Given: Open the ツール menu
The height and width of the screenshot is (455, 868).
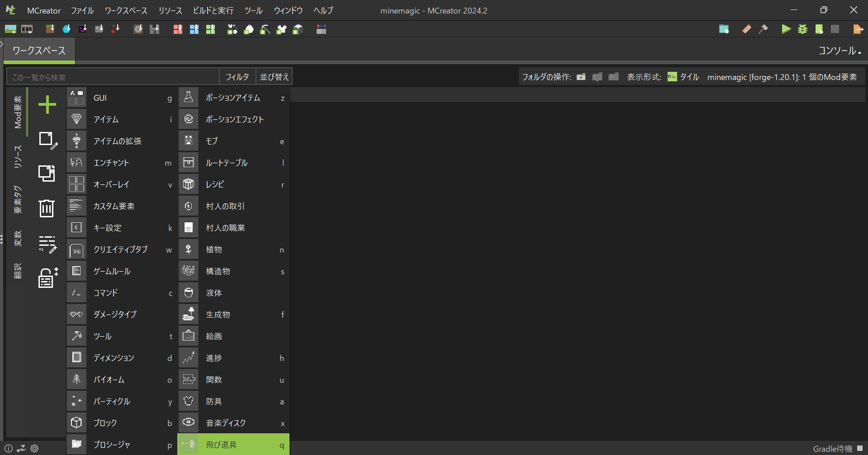Looking at the screenshot, I should pyautogui.click(x=253, y=10).
